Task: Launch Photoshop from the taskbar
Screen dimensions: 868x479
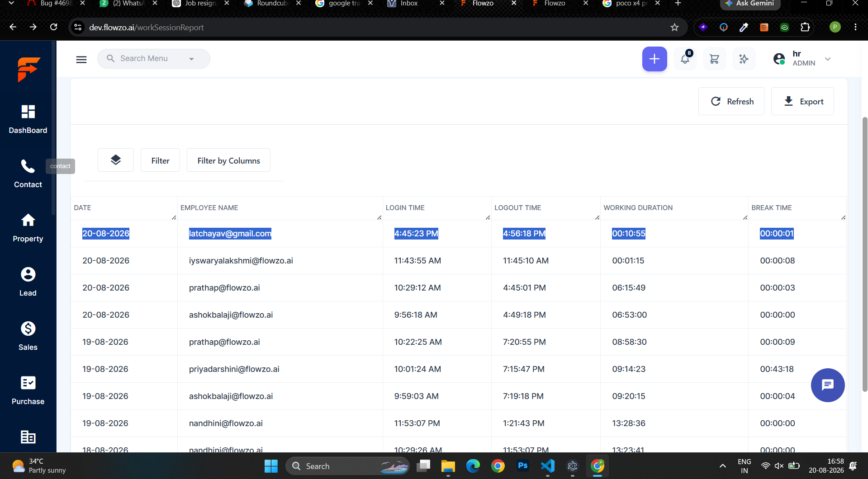Action: coord(523,466)
